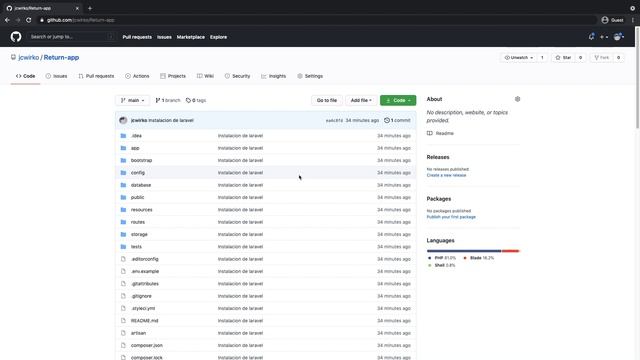Open the .gitignore file
640x360 pixels.
click(141, 296)
